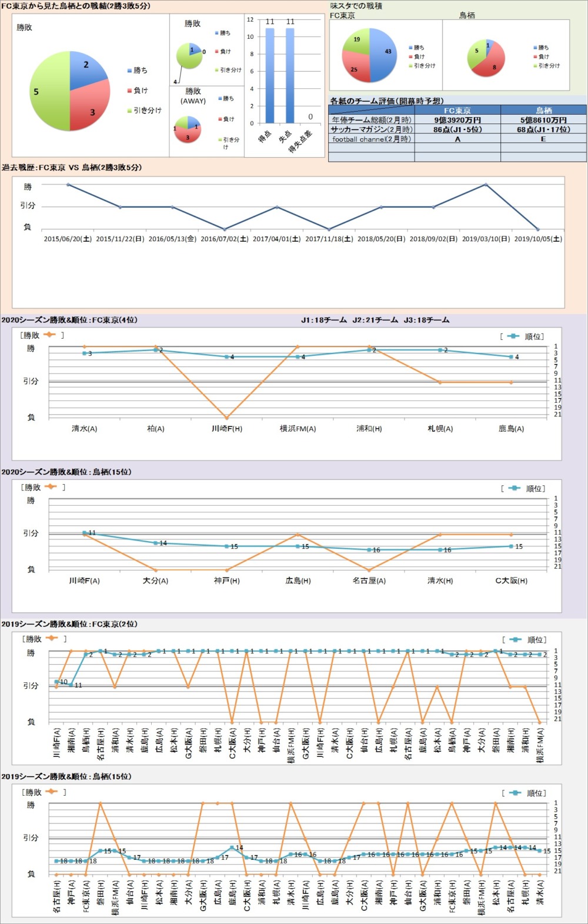The height and width of the screenshot is (924, 588).
Task: Select the cell 5億8610万円
Action: coord(543,119)
